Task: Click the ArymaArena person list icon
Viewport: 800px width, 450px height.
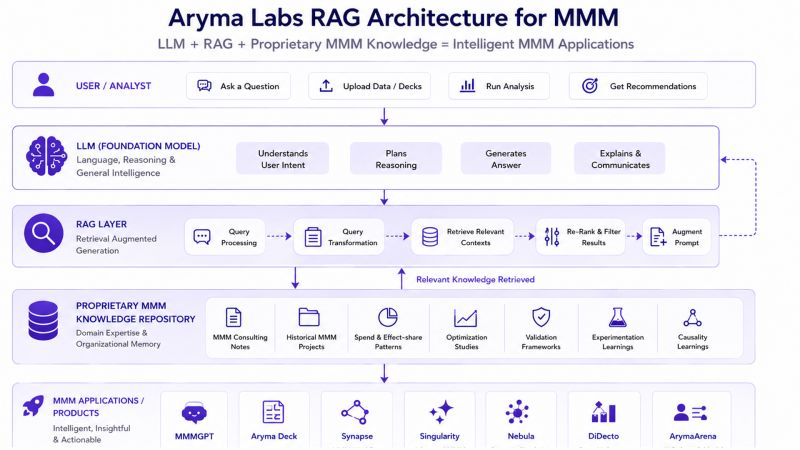Action: click(690, 412)
